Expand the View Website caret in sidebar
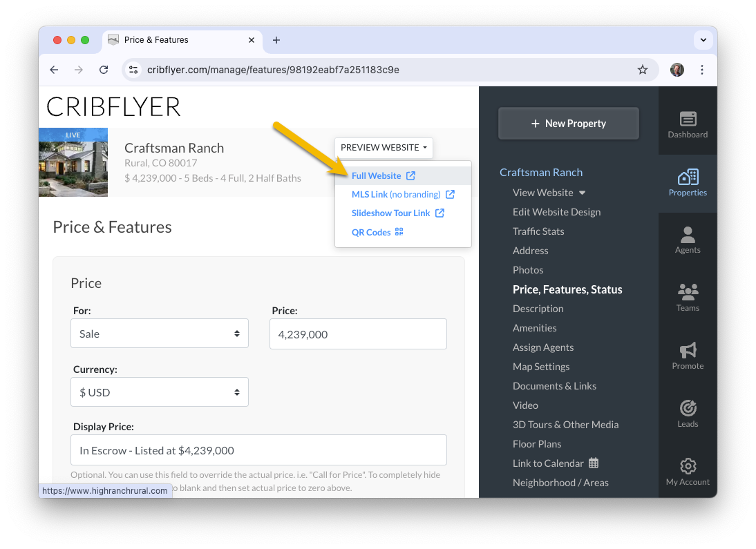Viewport: 756px width, 549px height. coord(583,193)
